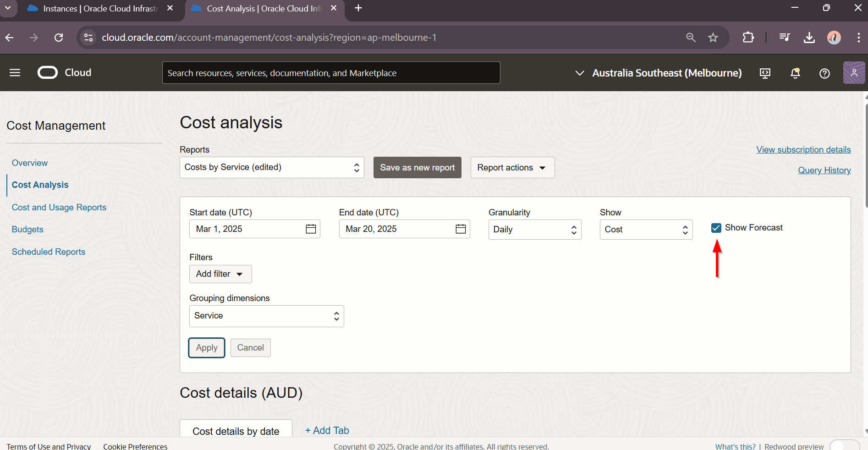The height and width of the screenshot is (450, 868).
Task: Click the notifications bell icon
Action: click(795, 73)
